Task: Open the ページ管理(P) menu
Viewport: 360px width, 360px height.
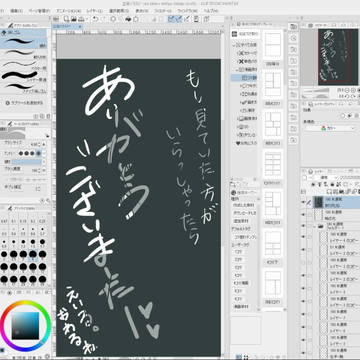Action: [x=39, y=11]
